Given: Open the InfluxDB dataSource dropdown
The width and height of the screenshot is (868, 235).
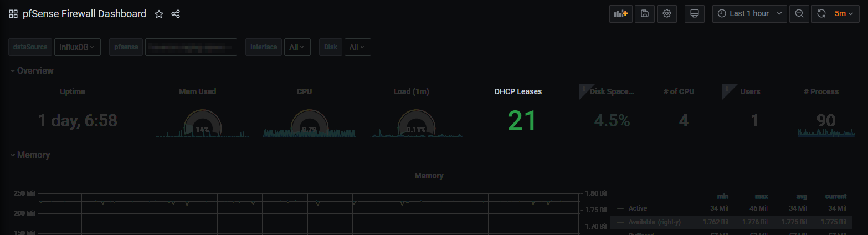Looking at the screenshot, I should [x=78, y=47].
